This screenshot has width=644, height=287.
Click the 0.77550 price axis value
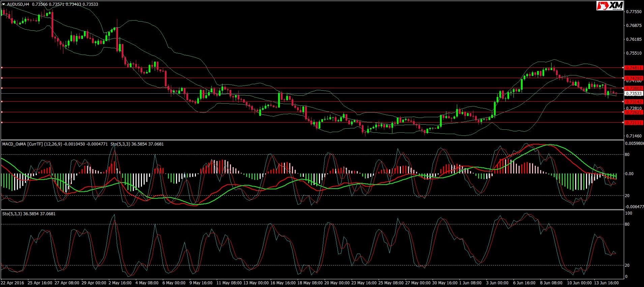coord(634,12)
